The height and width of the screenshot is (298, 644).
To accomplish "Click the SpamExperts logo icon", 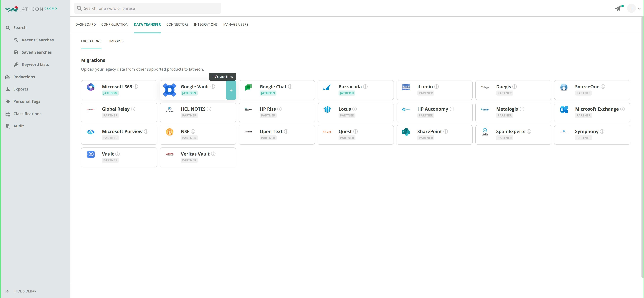I will pyautogui.click(x=485, y=132).
